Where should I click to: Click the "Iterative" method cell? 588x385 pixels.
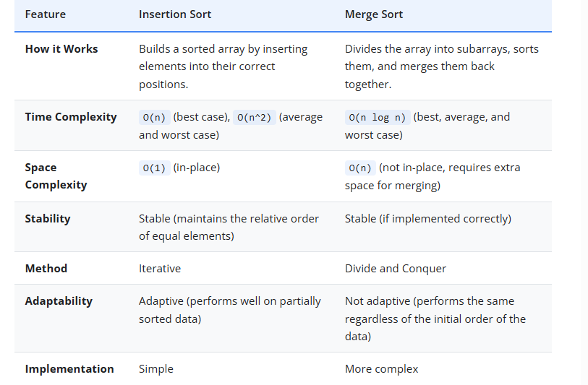[160, 269]
